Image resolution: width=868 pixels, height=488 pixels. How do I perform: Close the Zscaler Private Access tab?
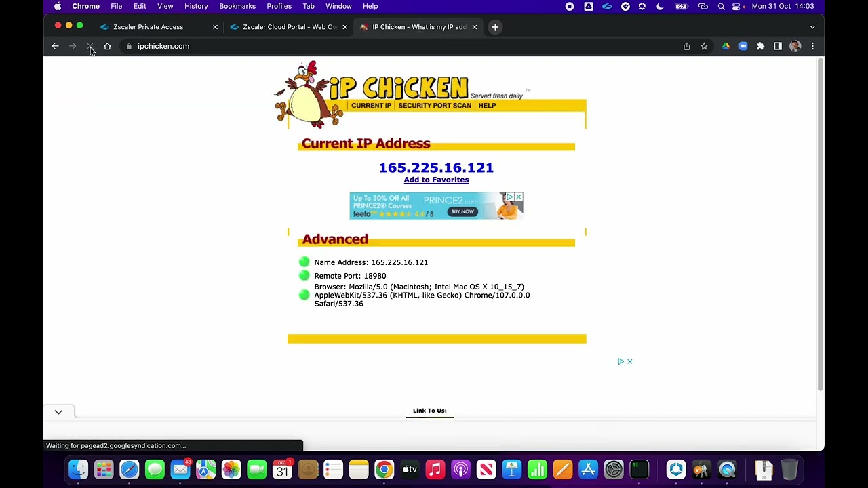(215, 27)
